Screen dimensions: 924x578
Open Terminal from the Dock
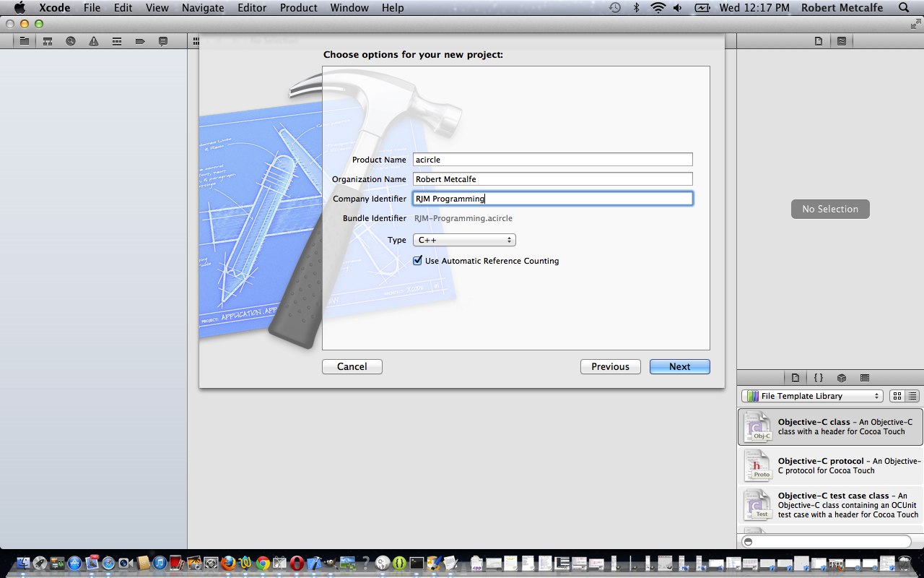tap(417, 563)
